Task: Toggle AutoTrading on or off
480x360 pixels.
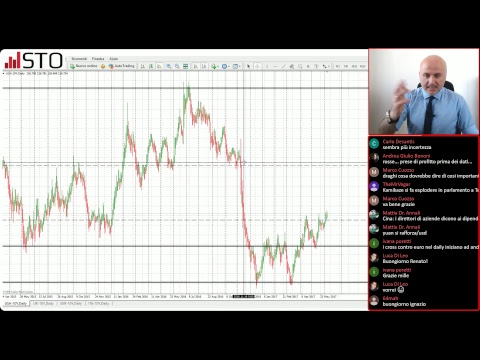Action: click(122, 66)
